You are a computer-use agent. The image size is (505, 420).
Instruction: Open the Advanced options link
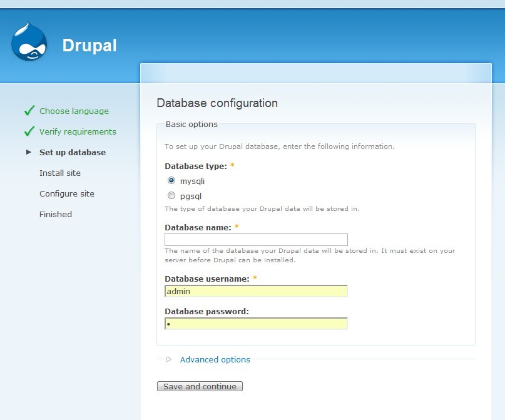[x=215, y=359]
